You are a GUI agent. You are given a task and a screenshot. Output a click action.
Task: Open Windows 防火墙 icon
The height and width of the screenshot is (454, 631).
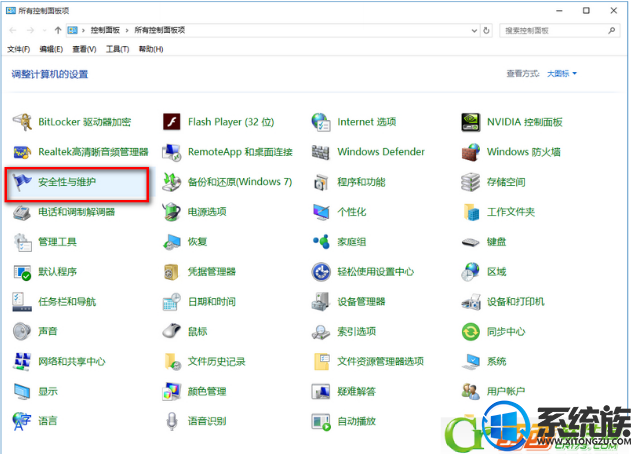pyautogui.click(x=470, y=152)
